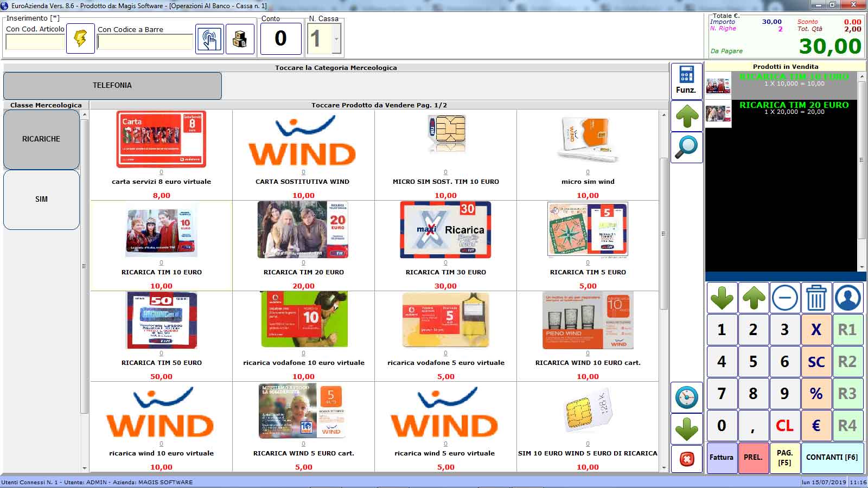Select the RICARICHE class

point(41,139)
